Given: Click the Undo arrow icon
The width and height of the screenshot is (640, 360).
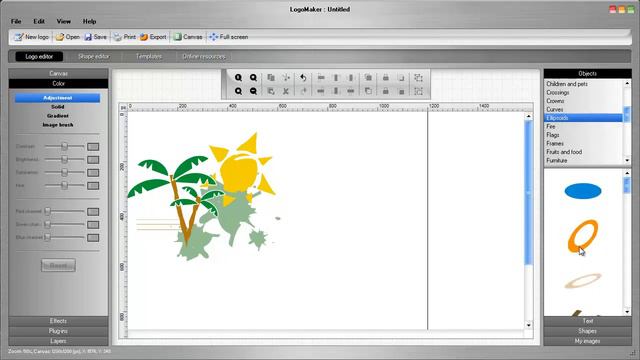Looking at the screenshot, I should 303,78.
